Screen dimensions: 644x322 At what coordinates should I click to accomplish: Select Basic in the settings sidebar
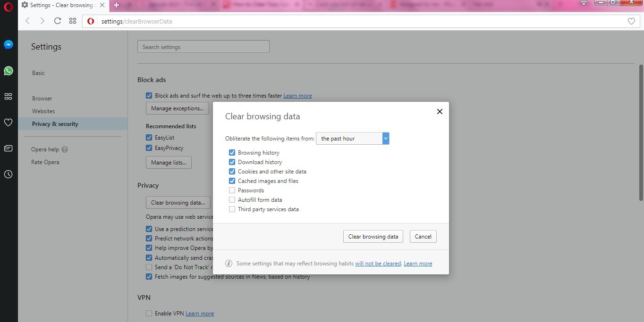(38, 73)
